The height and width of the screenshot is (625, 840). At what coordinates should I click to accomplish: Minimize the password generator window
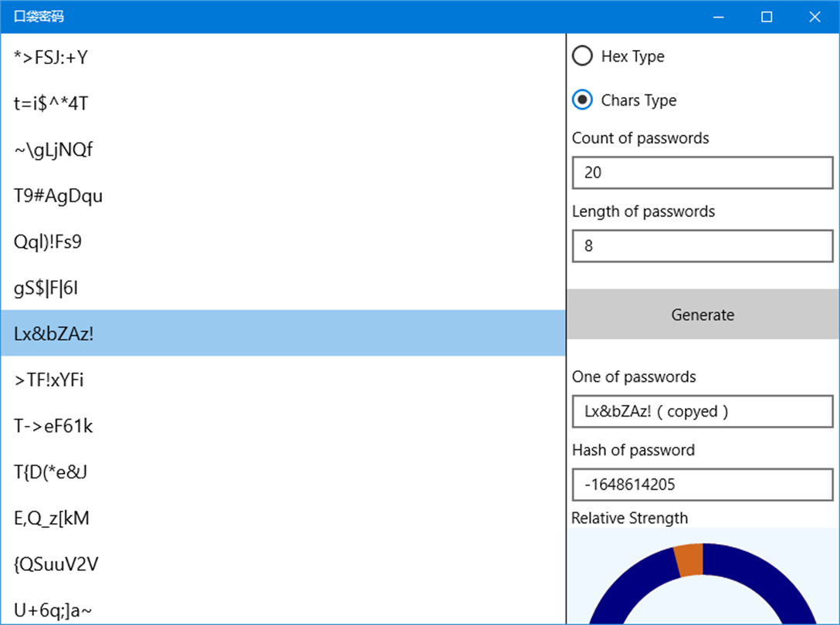pyautogui.click(x=719, y=17)
